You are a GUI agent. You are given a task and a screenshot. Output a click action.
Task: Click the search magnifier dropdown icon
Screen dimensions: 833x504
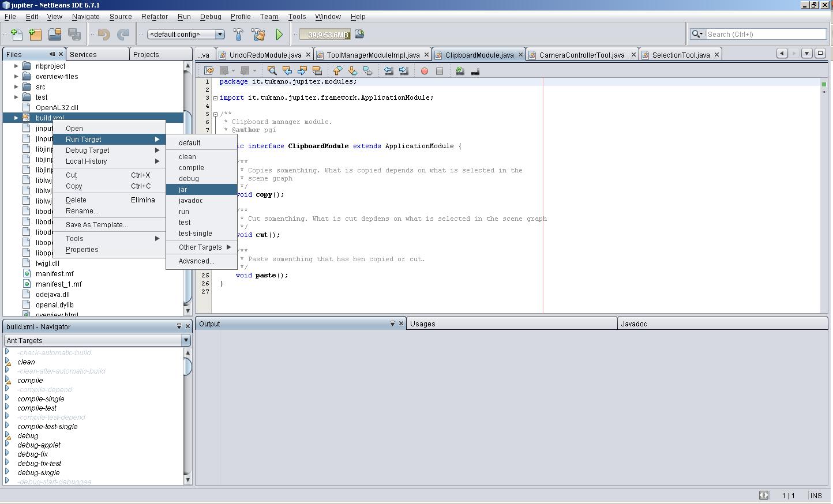(697, 34)
